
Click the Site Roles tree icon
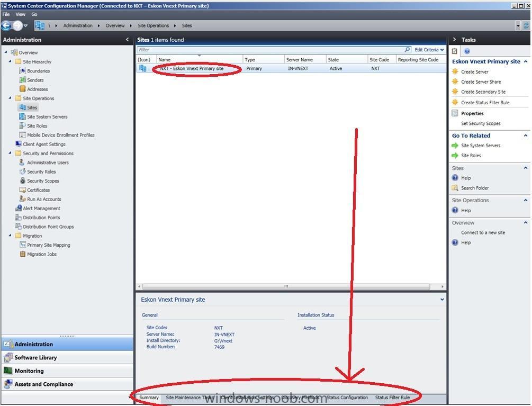(22, 126)
